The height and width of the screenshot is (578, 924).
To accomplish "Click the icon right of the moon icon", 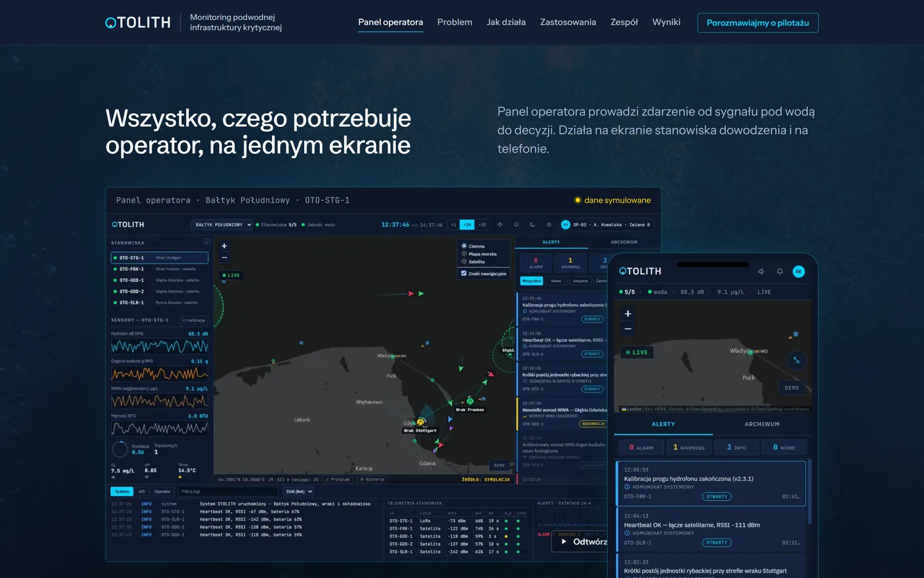I will click(548, 225).
